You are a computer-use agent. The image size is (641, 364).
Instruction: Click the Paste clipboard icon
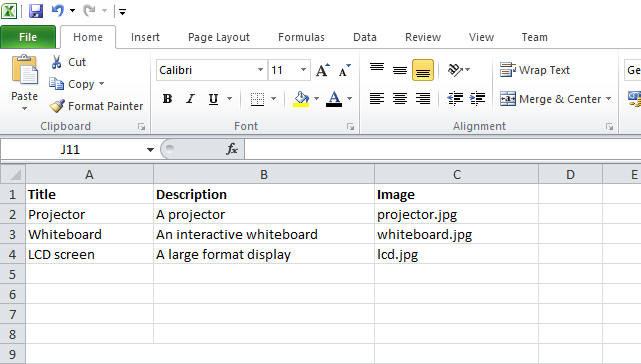tap(25, 70)
